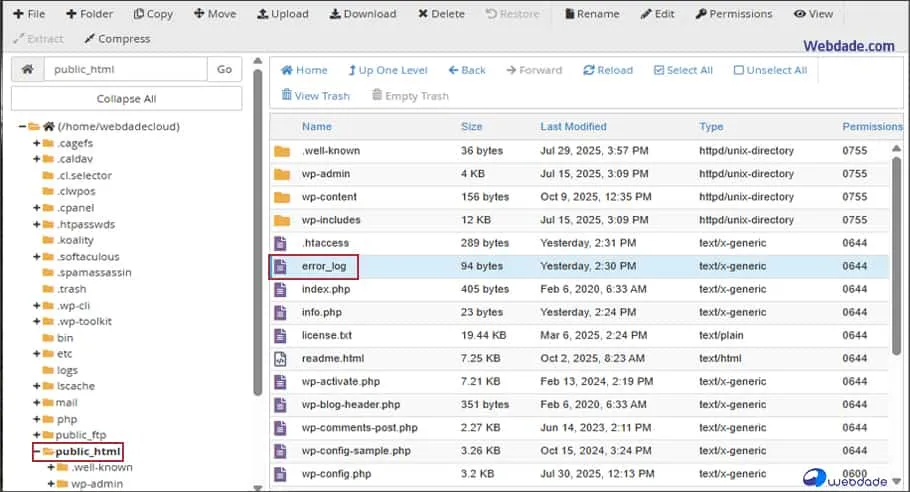Click the Upload toolbar icon
The width and height of the screenshot is (910, 492).
click(262, 14)
